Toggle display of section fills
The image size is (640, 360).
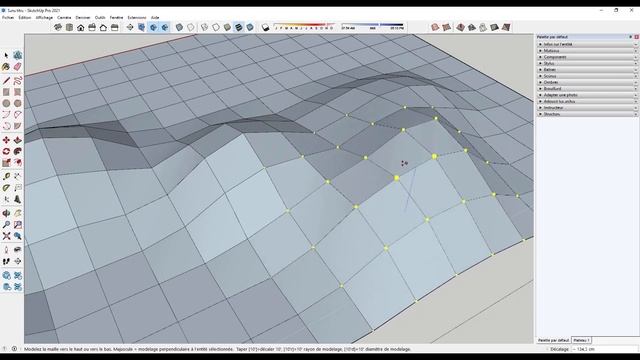tap(164, 27)
